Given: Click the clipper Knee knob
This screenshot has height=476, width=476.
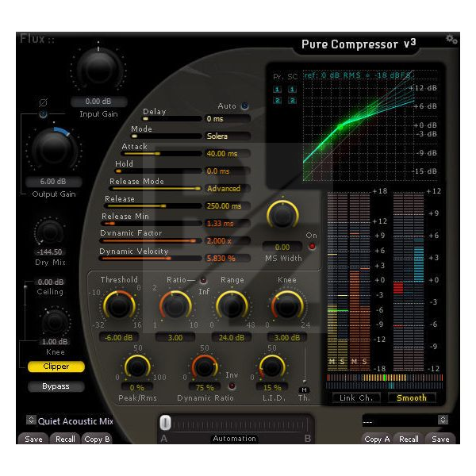Looking at the screenshot, I should coord(54,323).
